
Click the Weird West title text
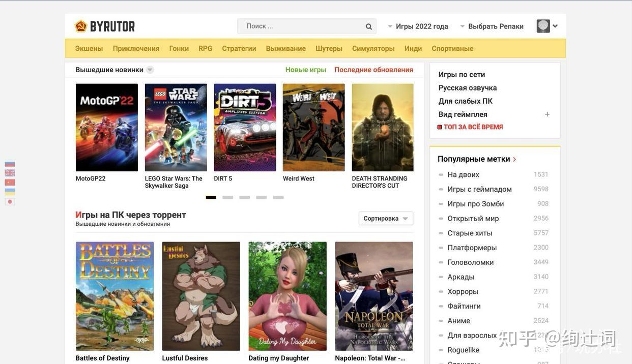[299, 179]
